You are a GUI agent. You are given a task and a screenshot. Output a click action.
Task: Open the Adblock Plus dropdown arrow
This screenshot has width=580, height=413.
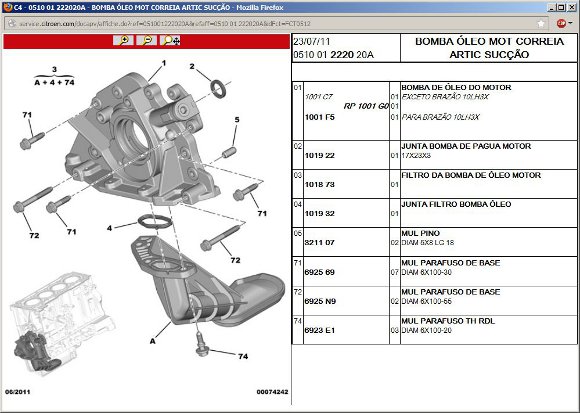coord(571,23)
